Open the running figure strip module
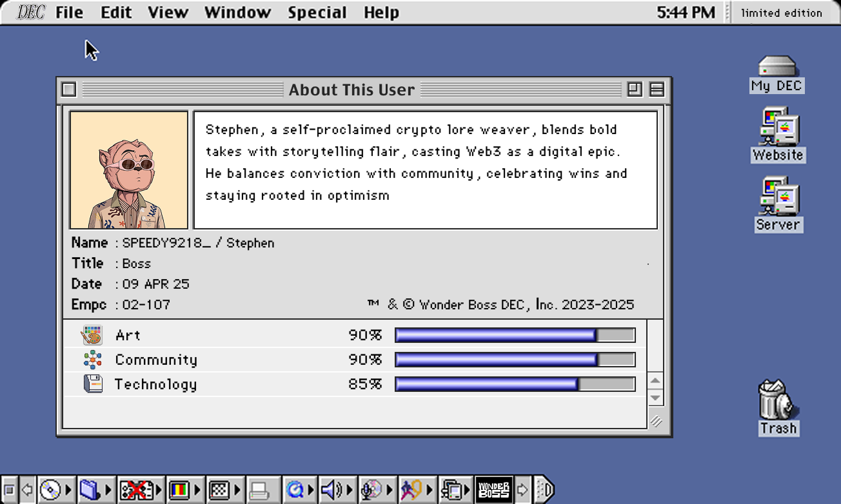The image size is (841, 504). click(x=417, y=490)
